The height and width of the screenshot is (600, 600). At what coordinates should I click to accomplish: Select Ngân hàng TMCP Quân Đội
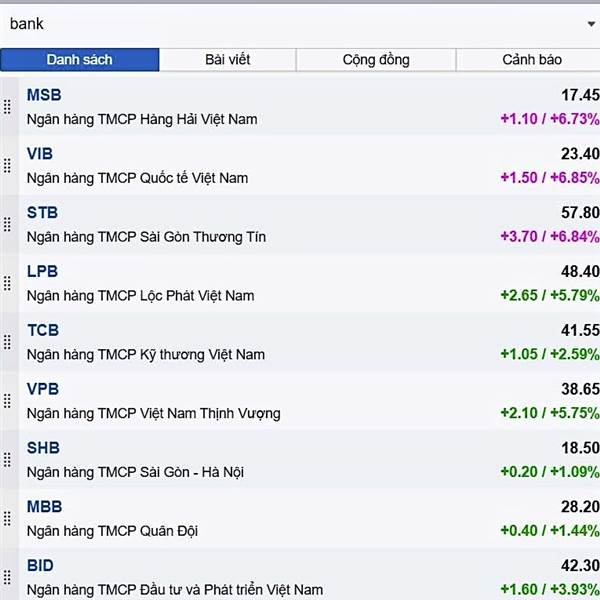click(x=112, y=532)
